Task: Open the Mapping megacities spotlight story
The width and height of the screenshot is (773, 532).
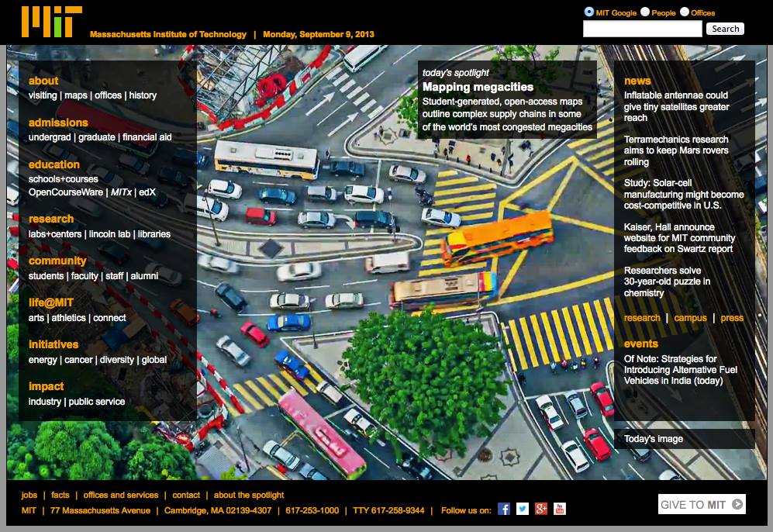Action: point(478,87)
